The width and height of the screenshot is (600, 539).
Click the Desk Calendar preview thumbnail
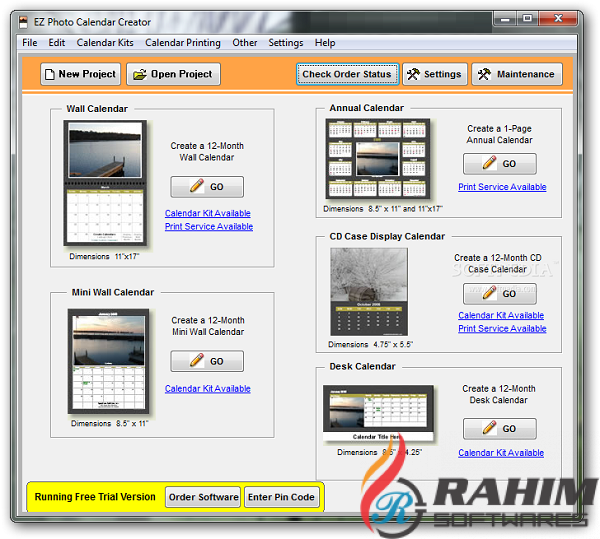(378, 414)
